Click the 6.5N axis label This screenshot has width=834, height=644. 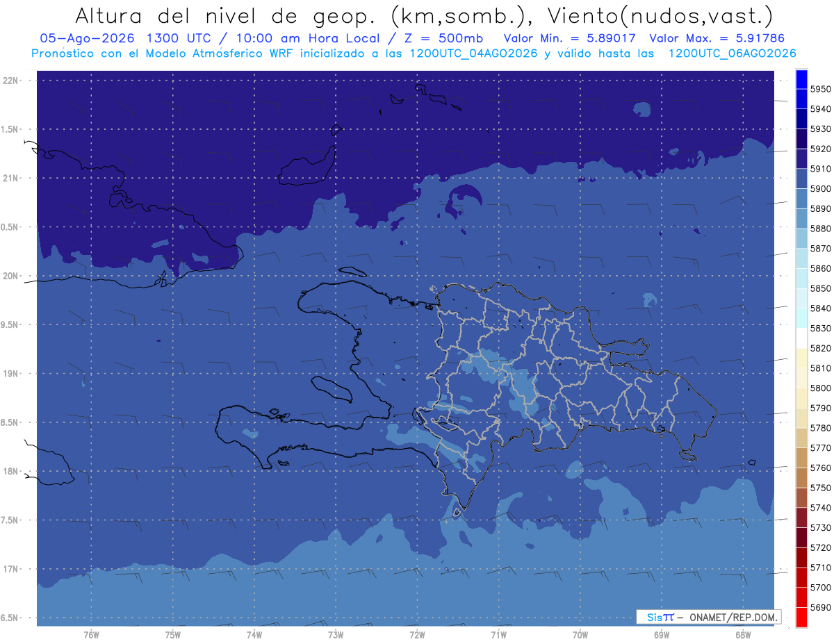tap(10, 618)
